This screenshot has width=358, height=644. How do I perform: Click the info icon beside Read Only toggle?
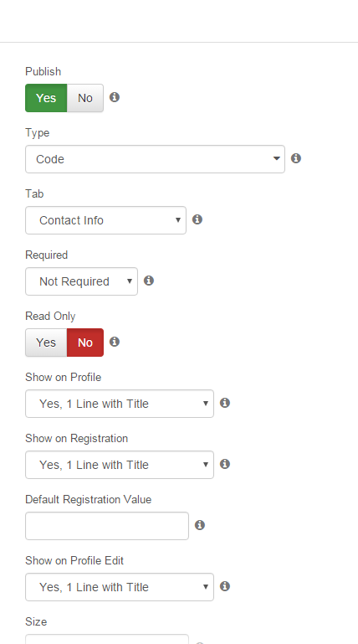[115, 343]
